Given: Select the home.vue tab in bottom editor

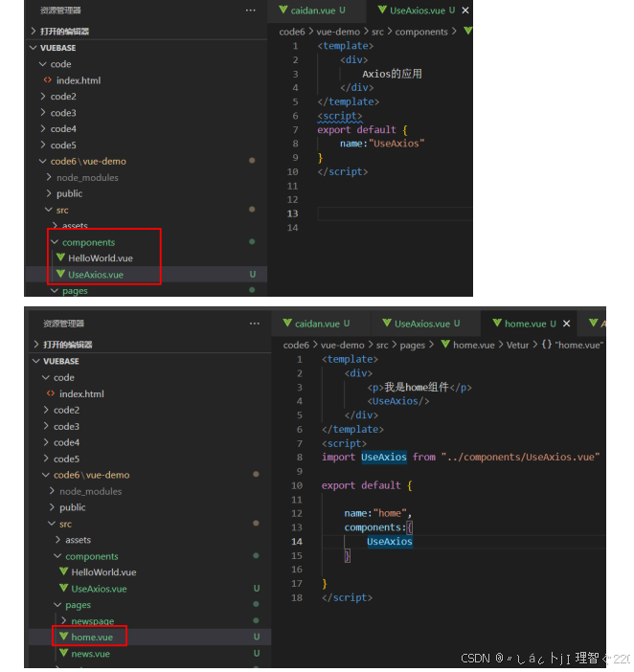Looking at the screenshot, I should pos(531,324).
